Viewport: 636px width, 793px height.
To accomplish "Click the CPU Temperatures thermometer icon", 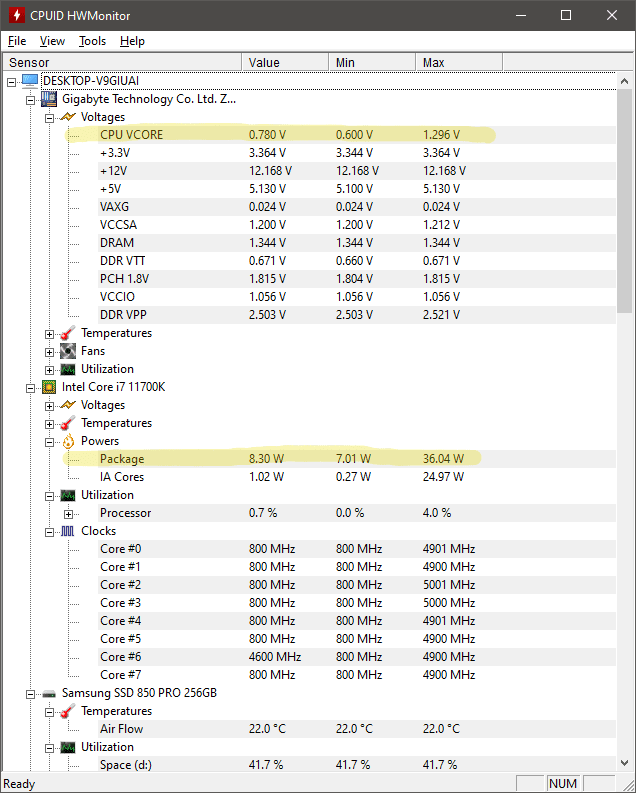I will pyautogui.click(x=68, y=423).
